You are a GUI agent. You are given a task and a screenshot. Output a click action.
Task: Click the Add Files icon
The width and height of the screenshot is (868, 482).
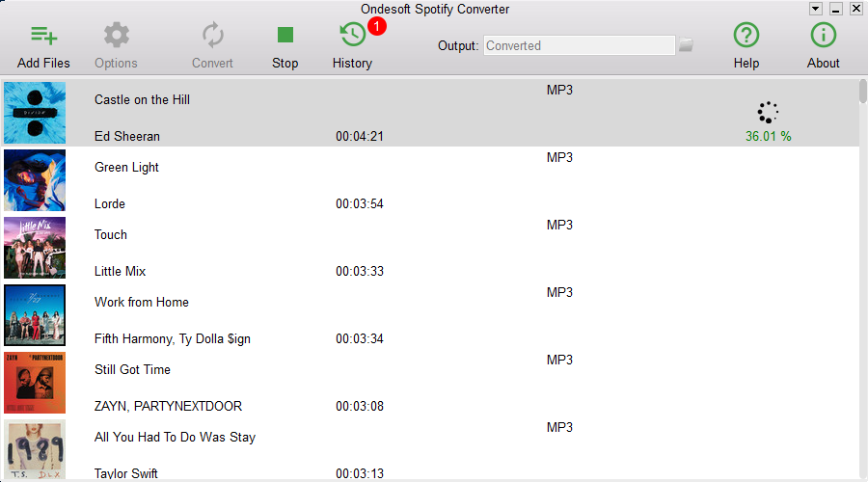point(43,36)
